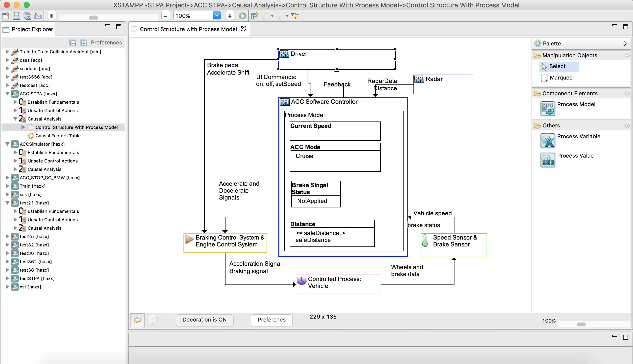Click the new project wizard icon
Image resolution: width=633 pixels, height=364 pixels.
(x=5, y=16)
